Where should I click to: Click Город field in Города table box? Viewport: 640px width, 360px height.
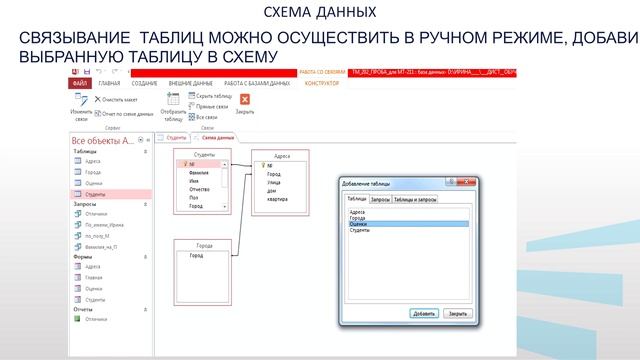[x=196, y=256]
